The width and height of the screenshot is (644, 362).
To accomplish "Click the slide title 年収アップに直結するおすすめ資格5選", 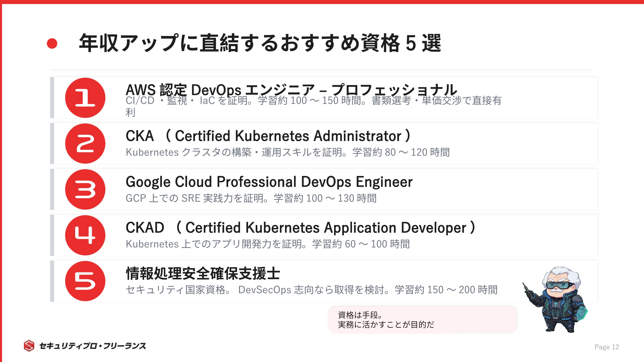I will (x=260, y=43).
